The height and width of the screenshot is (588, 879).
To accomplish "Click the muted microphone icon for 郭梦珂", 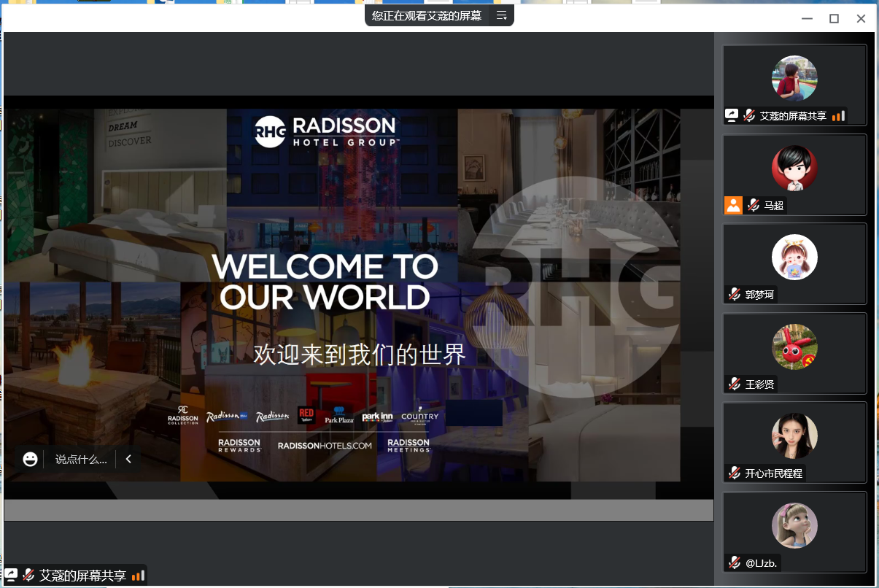I will pos(734,295).
